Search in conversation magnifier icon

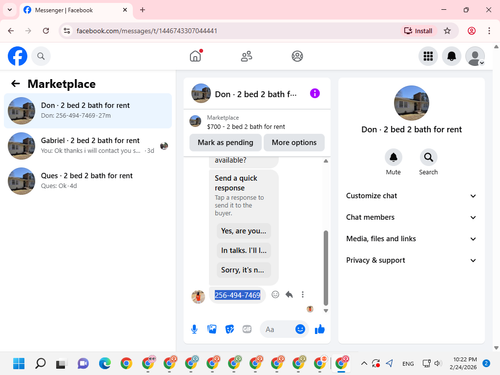(x=428, y=157)
